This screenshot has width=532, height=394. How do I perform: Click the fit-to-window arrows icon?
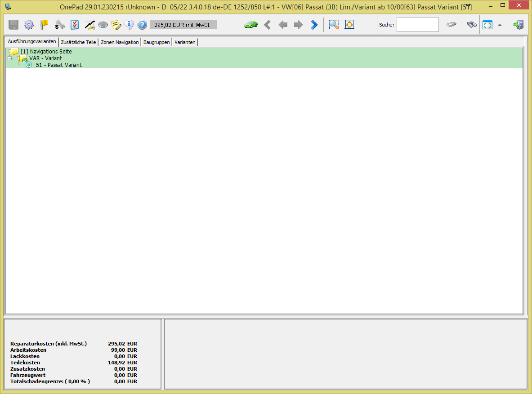point(349,25)
